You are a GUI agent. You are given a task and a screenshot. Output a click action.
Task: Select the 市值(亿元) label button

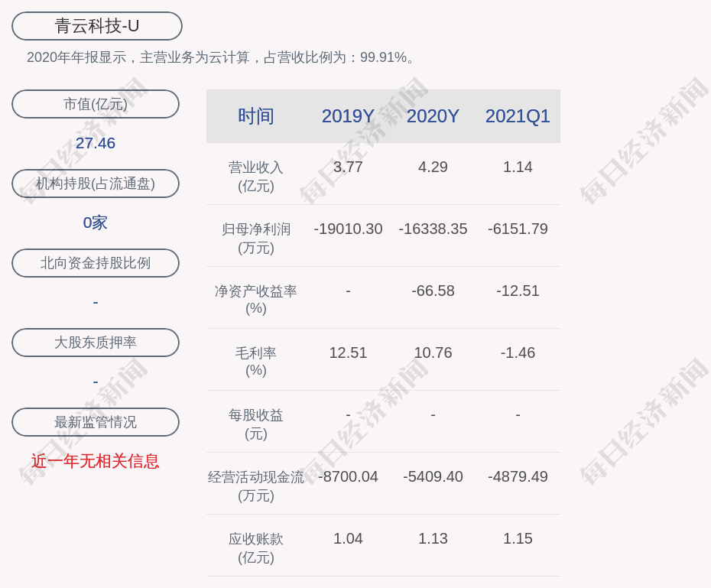tap(96, 104)
